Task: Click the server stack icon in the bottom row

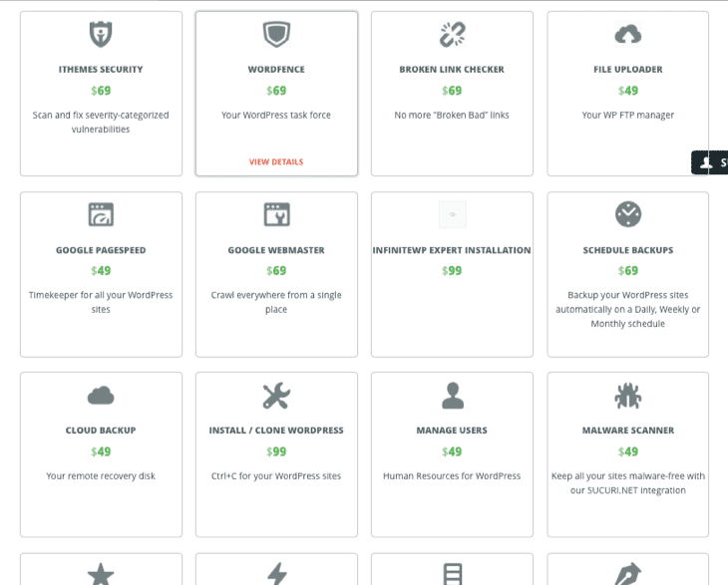Action: coord(452,574)
